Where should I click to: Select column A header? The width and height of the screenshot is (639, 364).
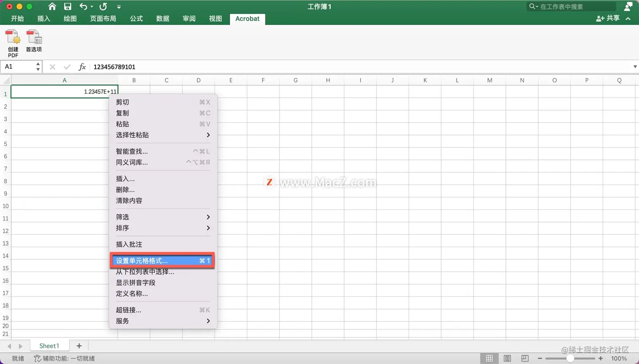click(x=64, y=80)
